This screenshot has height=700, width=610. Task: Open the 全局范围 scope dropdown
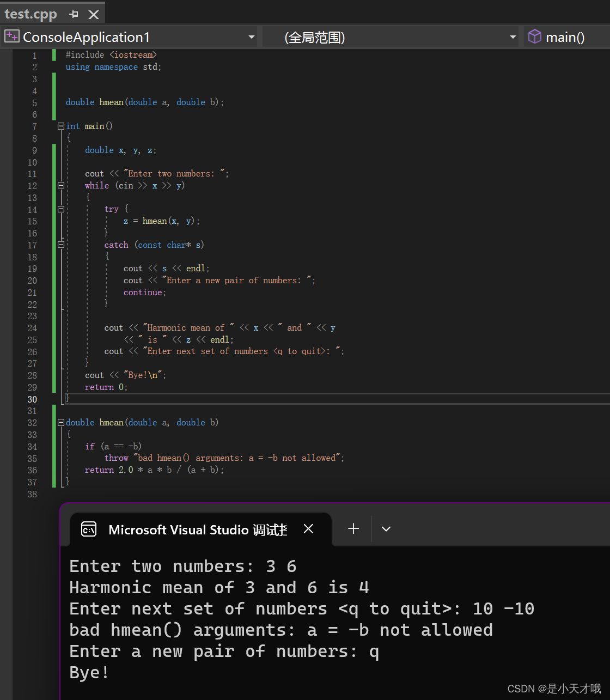(513, 37)
